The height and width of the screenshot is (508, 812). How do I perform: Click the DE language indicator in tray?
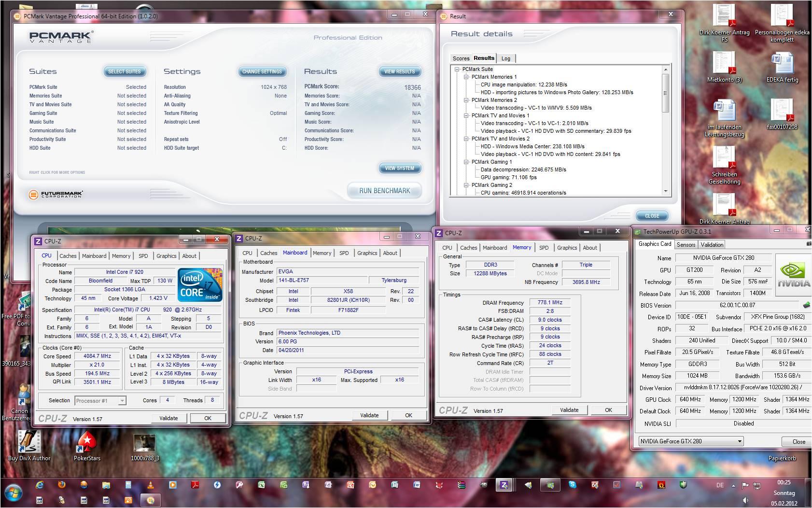pos(720,485)
